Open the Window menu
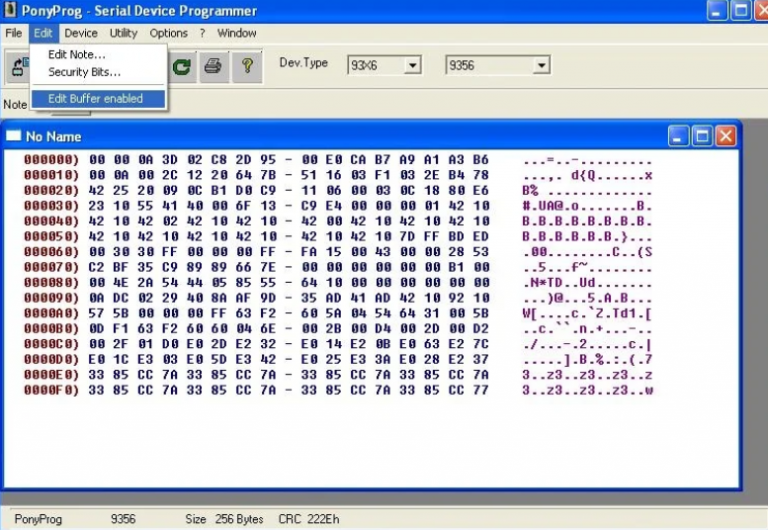768x530 pixels. click(237, 33)
